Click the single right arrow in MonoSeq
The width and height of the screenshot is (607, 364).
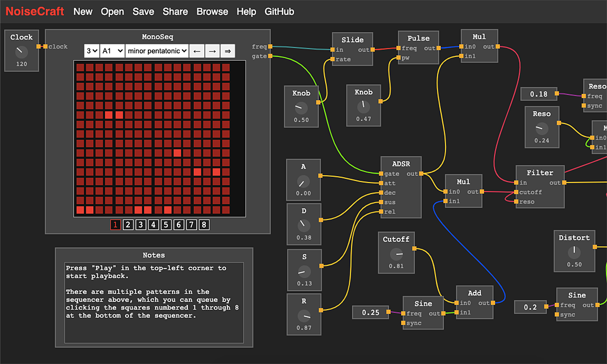click(x=212, y=51)
